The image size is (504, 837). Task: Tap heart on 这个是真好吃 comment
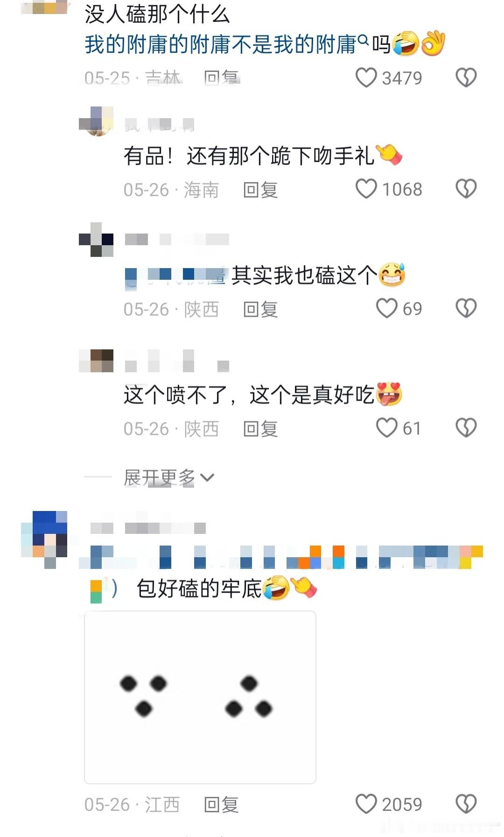pos(386,428)
